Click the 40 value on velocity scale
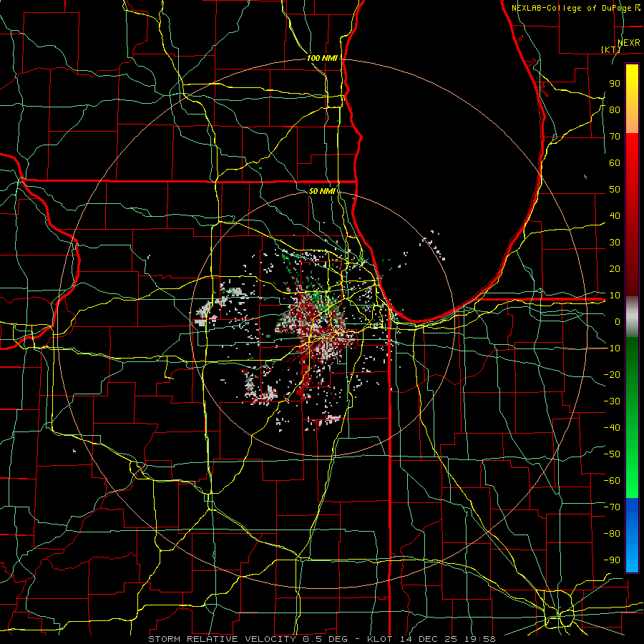This screenshot has width=644, height=644. click(615, 216)
